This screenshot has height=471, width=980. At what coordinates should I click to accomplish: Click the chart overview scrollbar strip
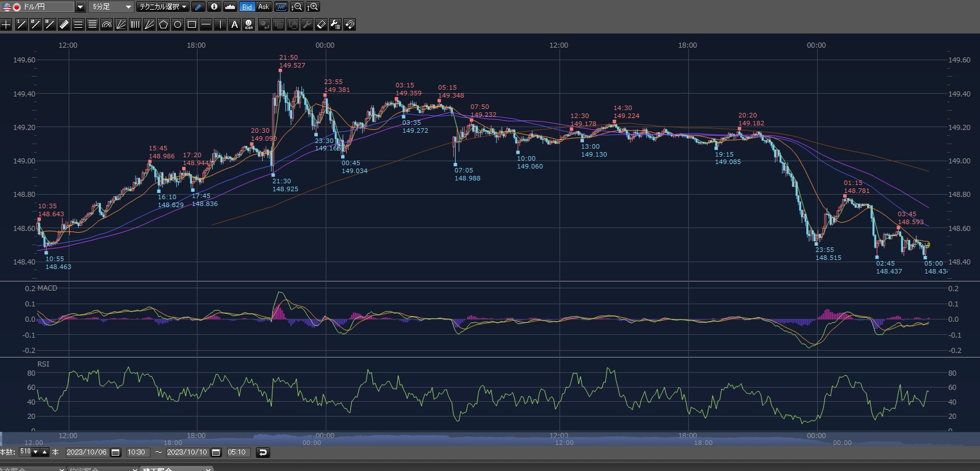[488, 439]
